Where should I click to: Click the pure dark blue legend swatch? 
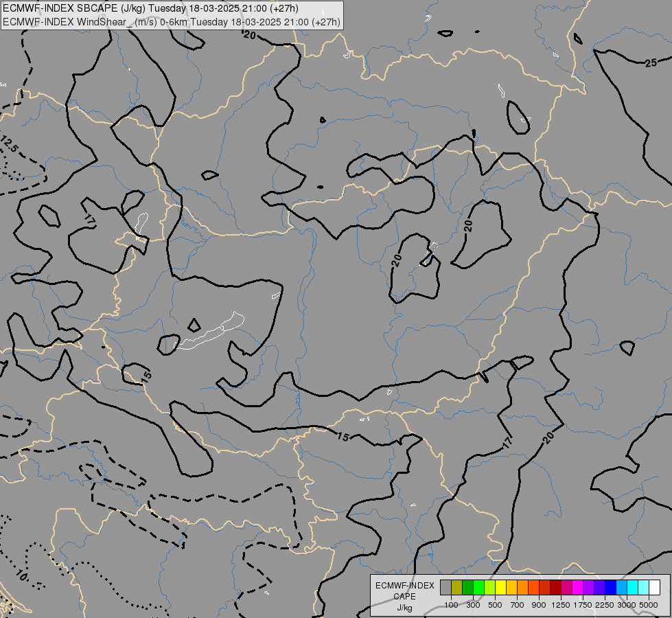(610, 587)
